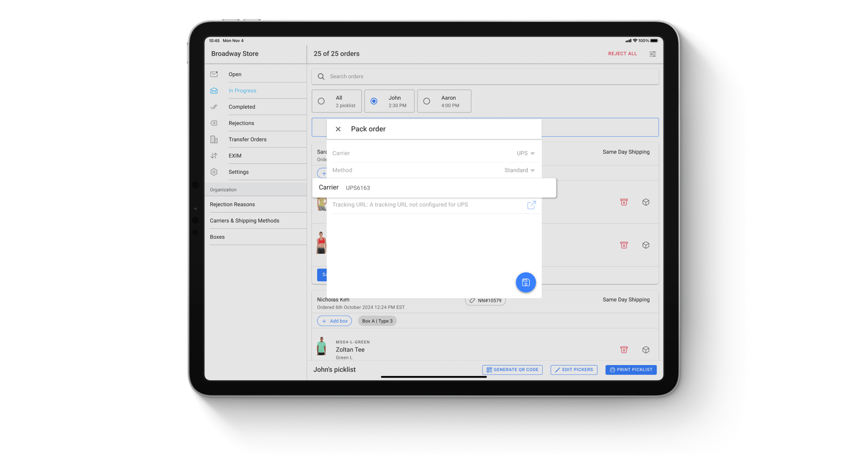
Task: Click PRINT PICKLIST button
Action: click(x=631, y=370)
